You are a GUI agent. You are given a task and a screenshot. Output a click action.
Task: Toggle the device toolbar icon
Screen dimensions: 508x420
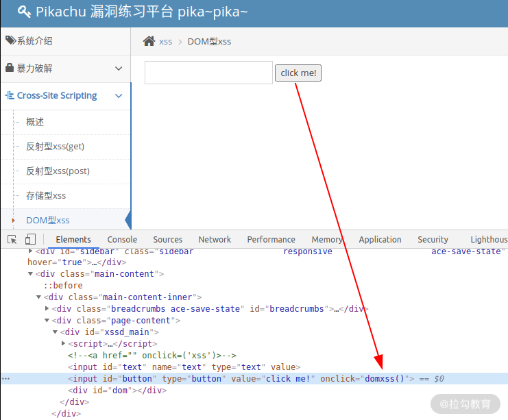pos(30,239)
